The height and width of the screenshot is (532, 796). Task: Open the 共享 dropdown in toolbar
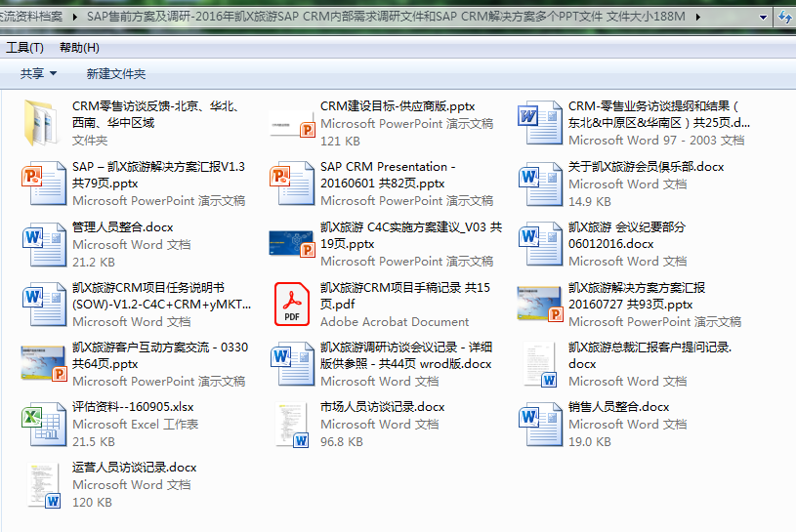coord(38,74)
